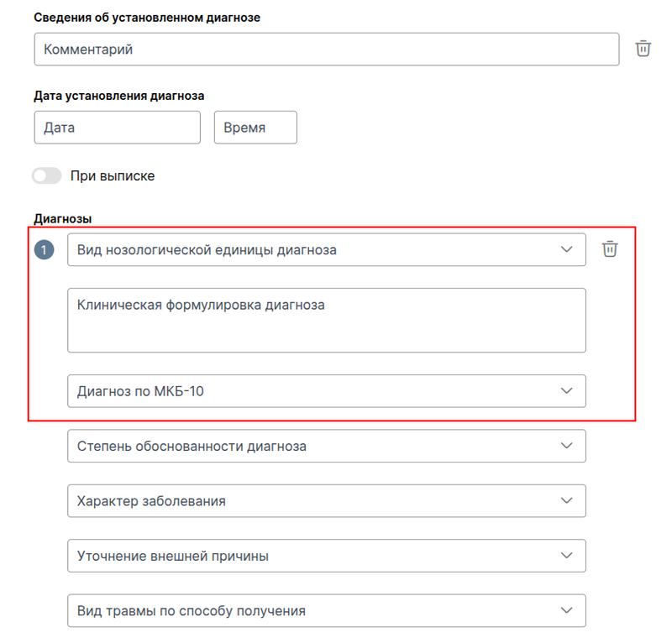Open Степень обоснованности диагноза dropdown
This screenshot has height=643, width=672.
pyautogui.click(x=327, y=446)
